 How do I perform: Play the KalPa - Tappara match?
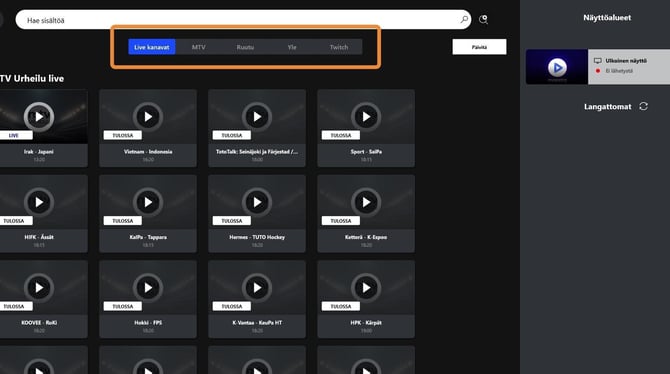148,202
